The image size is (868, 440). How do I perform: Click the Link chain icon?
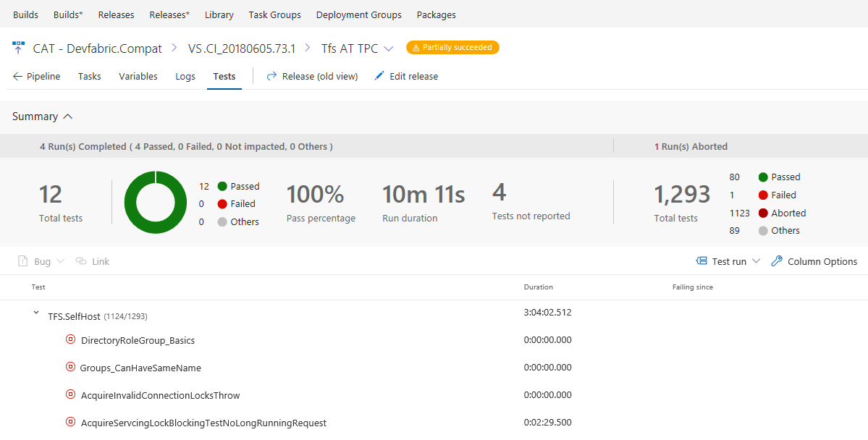[81, 261]
